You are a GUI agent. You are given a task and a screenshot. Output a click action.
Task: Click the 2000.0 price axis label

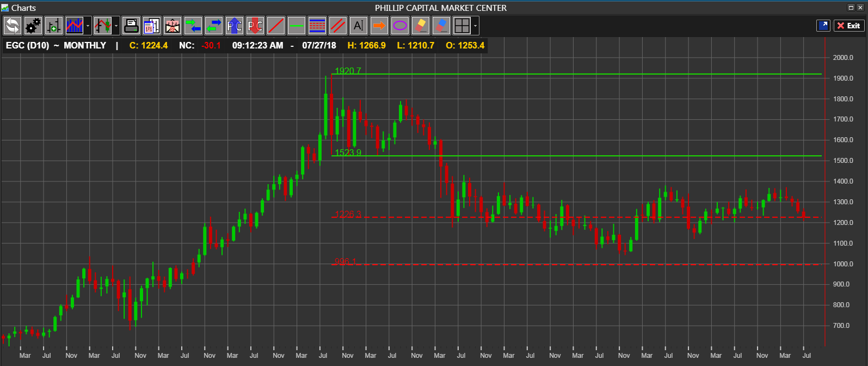pos(843,58)
